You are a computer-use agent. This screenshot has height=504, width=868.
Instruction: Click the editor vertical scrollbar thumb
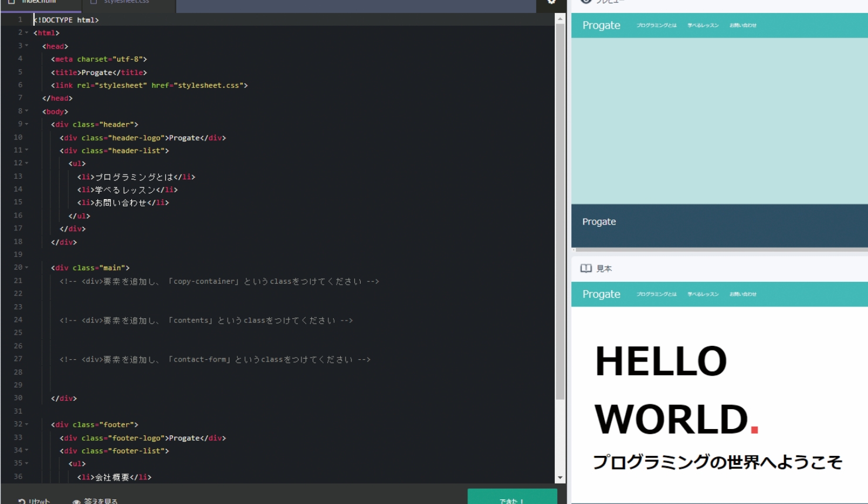click(x=560, y=211)
